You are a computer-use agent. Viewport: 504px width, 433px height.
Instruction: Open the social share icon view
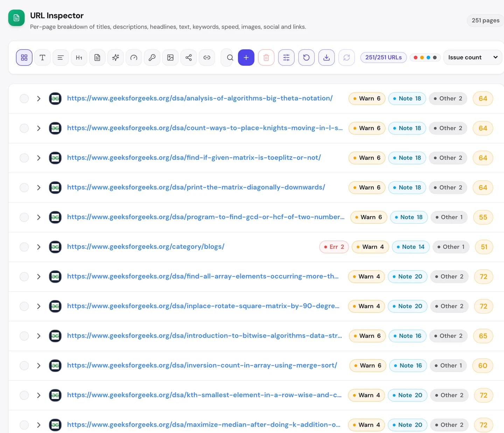(x=189, y=57)
